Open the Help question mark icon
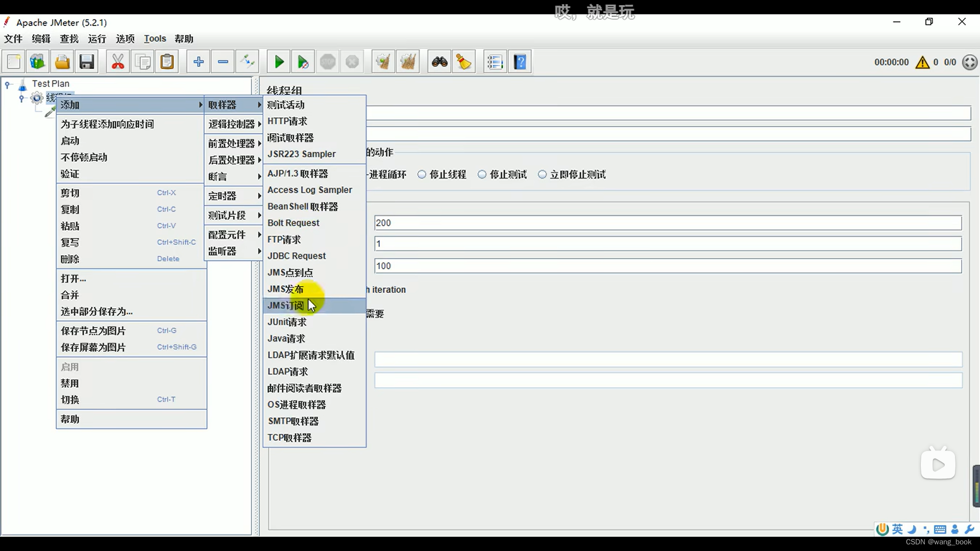The height and width of the screenshot is (551, 980). click(520, 62)
